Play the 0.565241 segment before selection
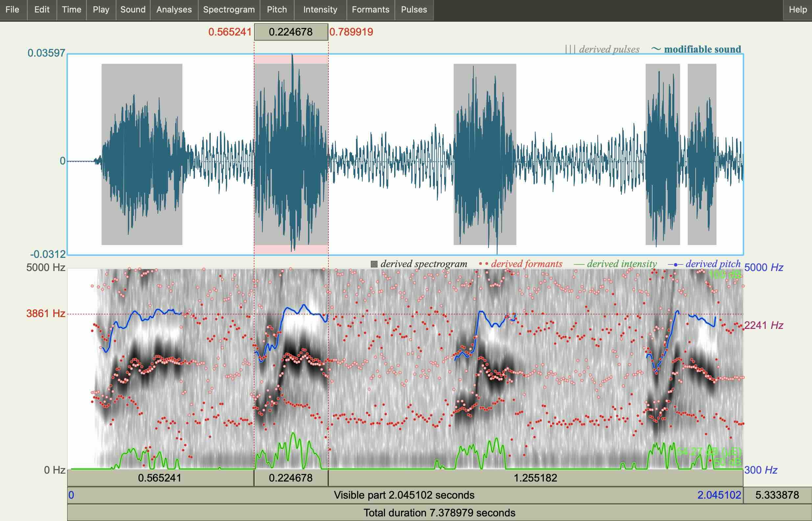Viewport: 812px width, 521px height. pos(160,478)
